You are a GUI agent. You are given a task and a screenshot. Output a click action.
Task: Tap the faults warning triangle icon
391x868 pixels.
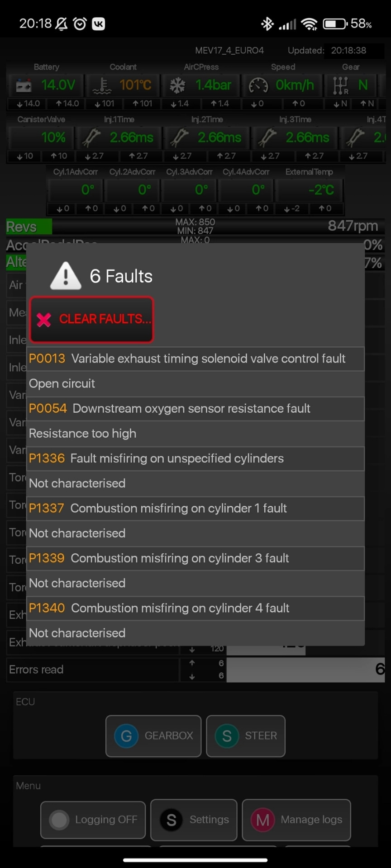(66, 276)
